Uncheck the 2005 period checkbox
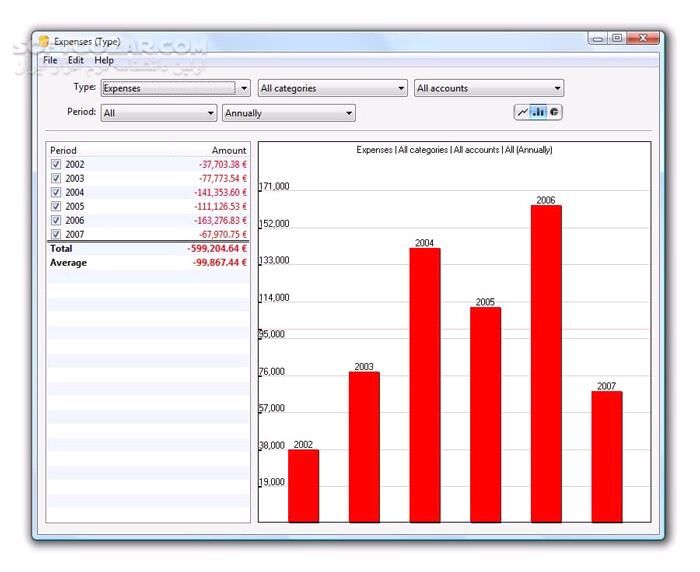 [x=56, y=206]
